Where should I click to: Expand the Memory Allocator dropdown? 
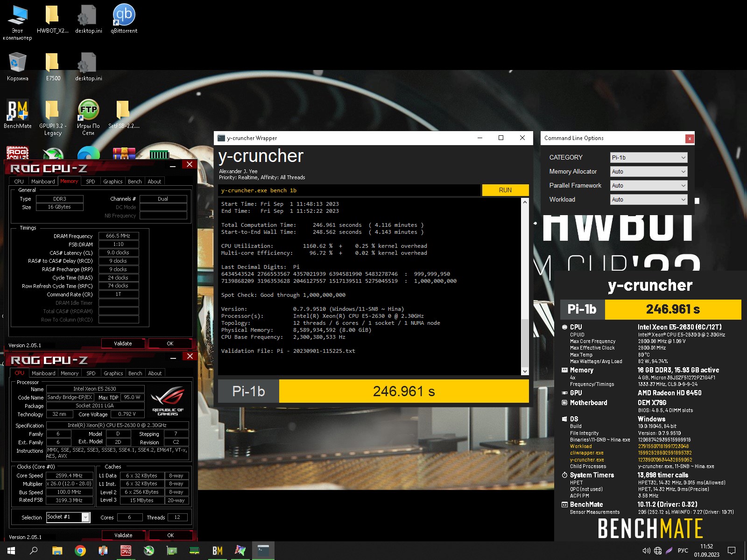[648, 171]
